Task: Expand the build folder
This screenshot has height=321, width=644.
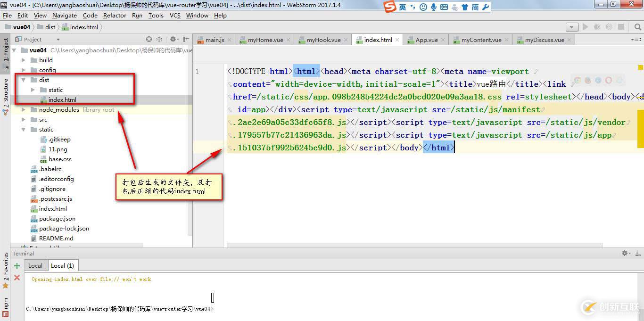Action: pos(24,60)
